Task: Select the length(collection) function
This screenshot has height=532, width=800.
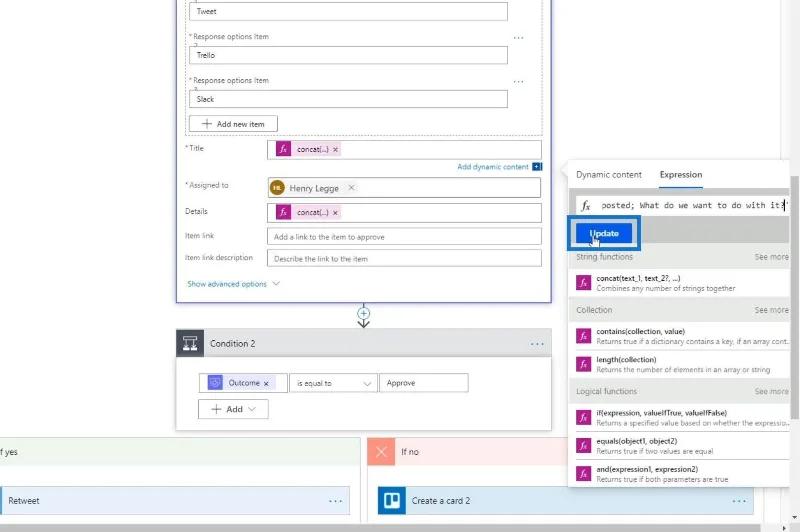Action: [682, 364]
